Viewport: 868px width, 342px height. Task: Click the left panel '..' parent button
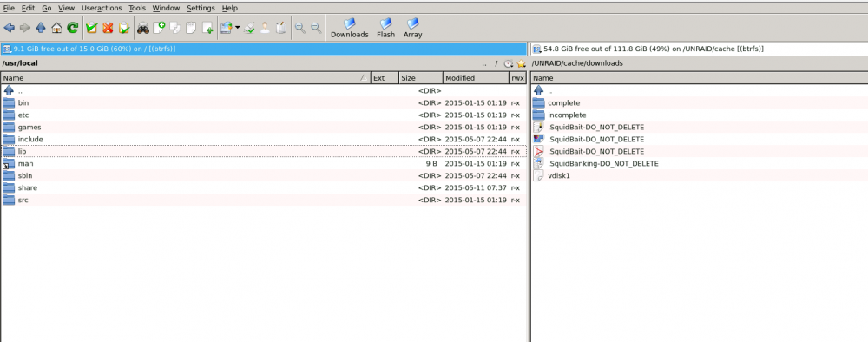click(x=484, y=63)
